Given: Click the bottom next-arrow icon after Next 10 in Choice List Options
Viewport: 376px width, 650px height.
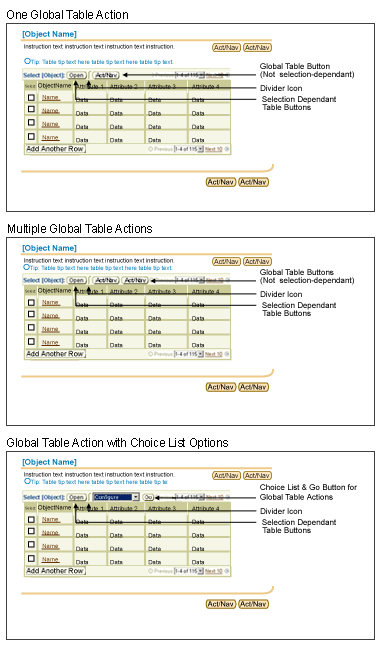Looking at the screenshot, I should coord(227,571).
